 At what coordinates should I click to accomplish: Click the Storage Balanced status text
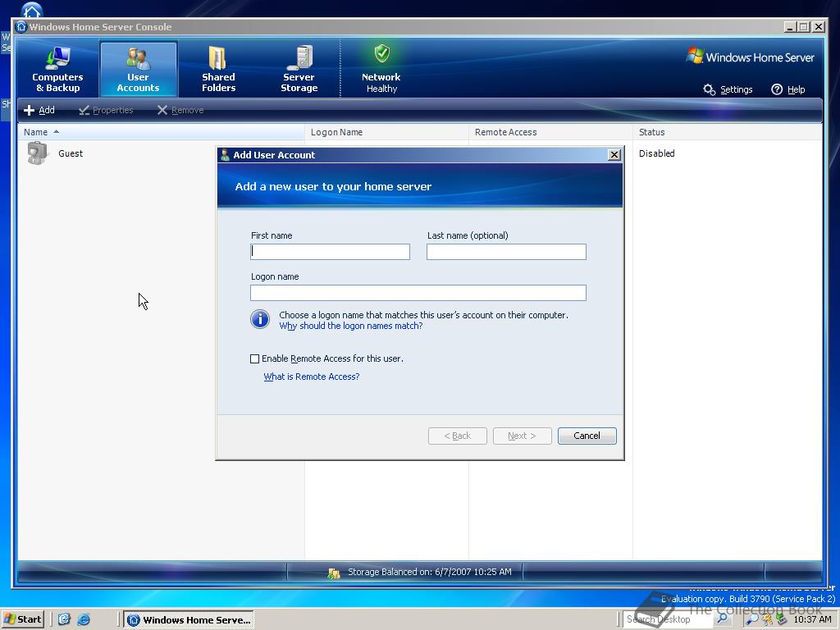pyautogui.click(x=430, y=572)
